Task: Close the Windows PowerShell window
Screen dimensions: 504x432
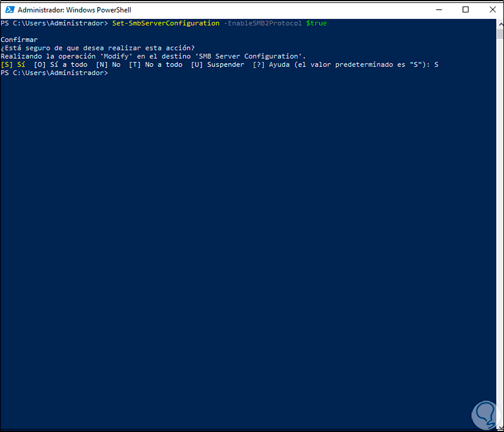Action: point(492,9)
